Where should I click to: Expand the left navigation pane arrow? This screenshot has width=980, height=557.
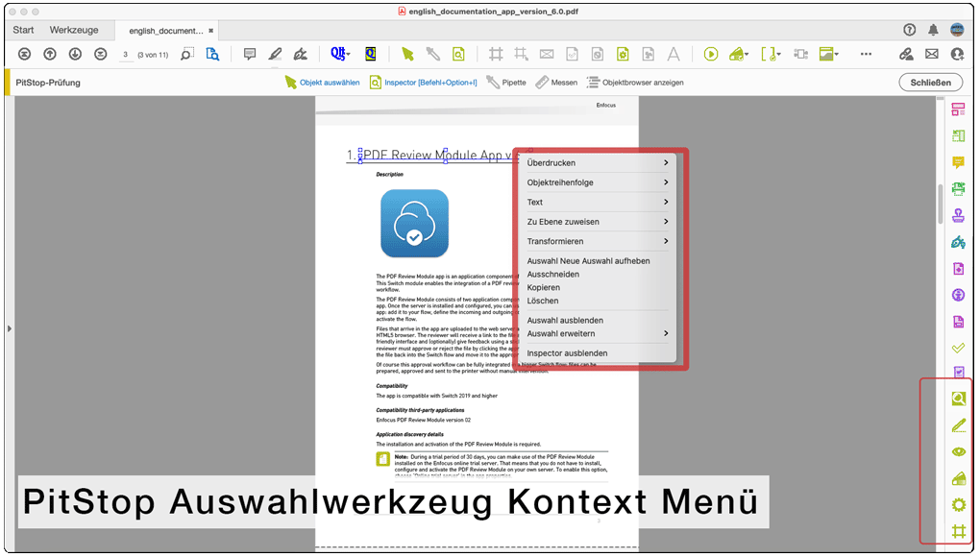[9, 328]
